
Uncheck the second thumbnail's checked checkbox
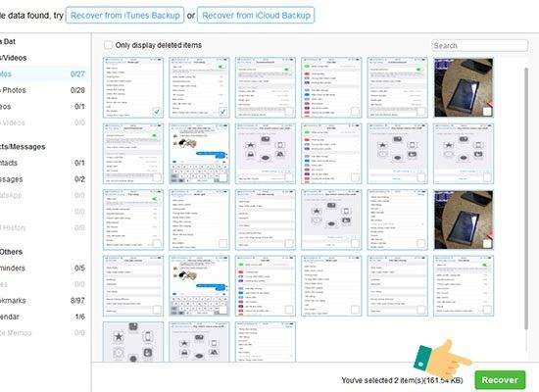click(222, 112)
